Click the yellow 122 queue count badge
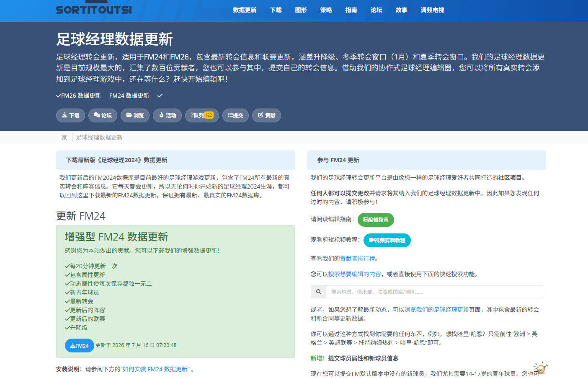Image resolution: width=588 pixels, height=378 pixels. click(x=209, y=115)
